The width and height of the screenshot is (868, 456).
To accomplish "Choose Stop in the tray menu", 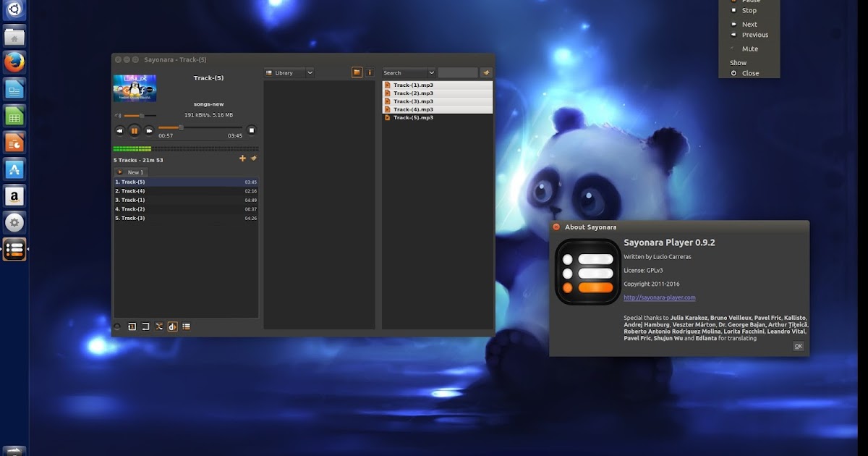I will 749,11.
